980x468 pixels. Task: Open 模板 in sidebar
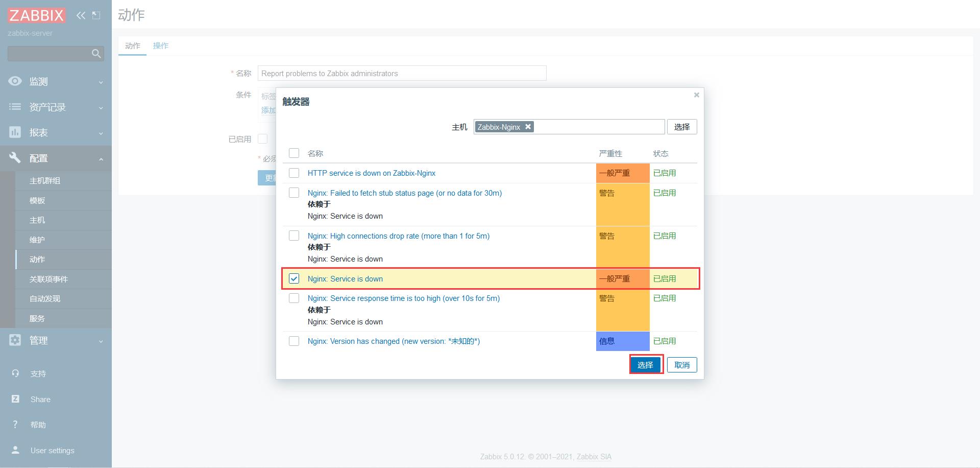[63, 201]
